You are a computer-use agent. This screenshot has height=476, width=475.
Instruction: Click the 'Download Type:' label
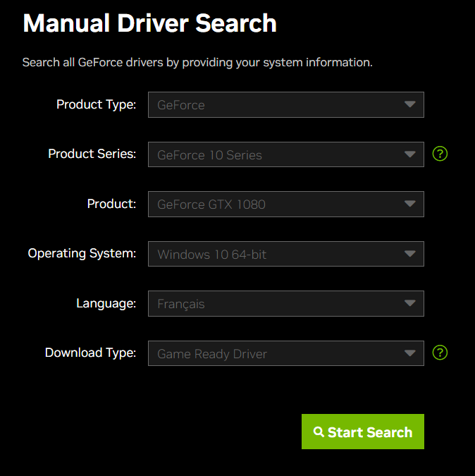(90, 353)
